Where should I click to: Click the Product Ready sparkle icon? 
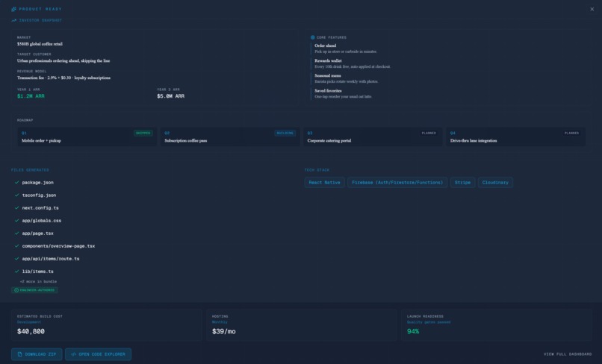pos(14,9)
